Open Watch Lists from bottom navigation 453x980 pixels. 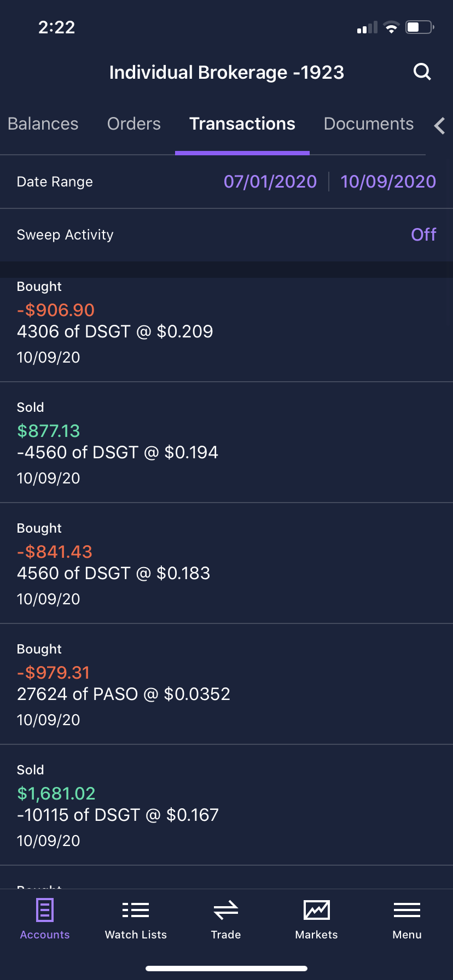pos(136,911)
